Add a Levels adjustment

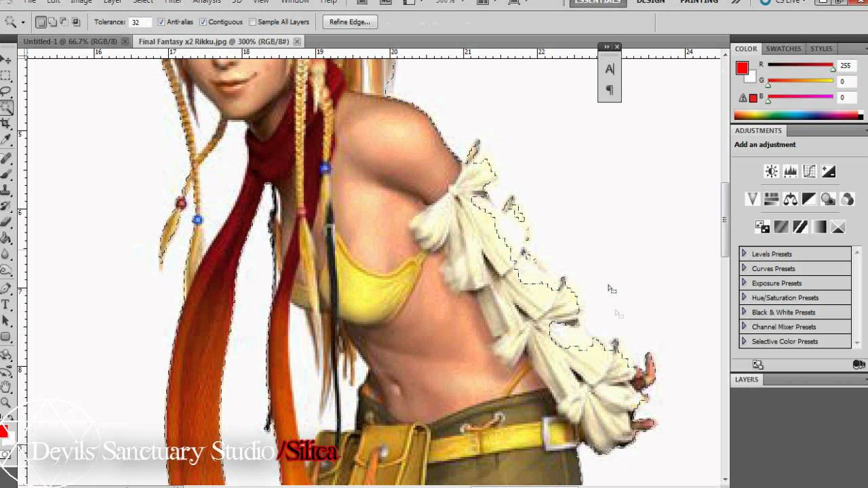[790, 171]
